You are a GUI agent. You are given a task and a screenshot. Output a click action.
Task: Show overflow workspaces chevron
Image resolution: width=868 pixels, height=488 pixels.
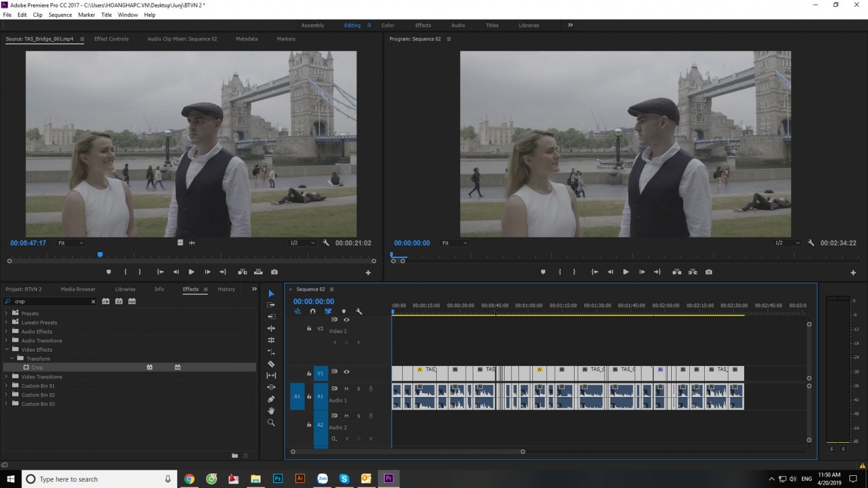pos(570,25)
